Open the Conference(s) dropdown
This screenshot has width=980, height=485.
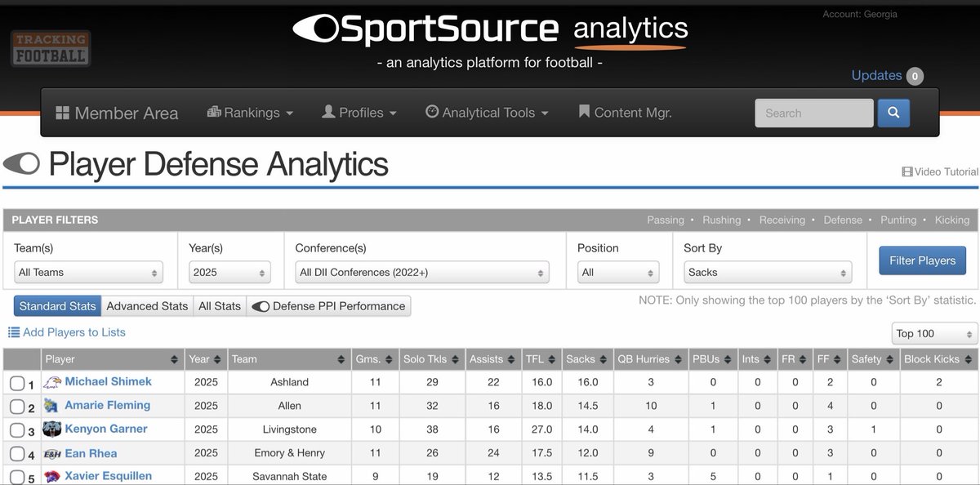(x=422, y=273)
